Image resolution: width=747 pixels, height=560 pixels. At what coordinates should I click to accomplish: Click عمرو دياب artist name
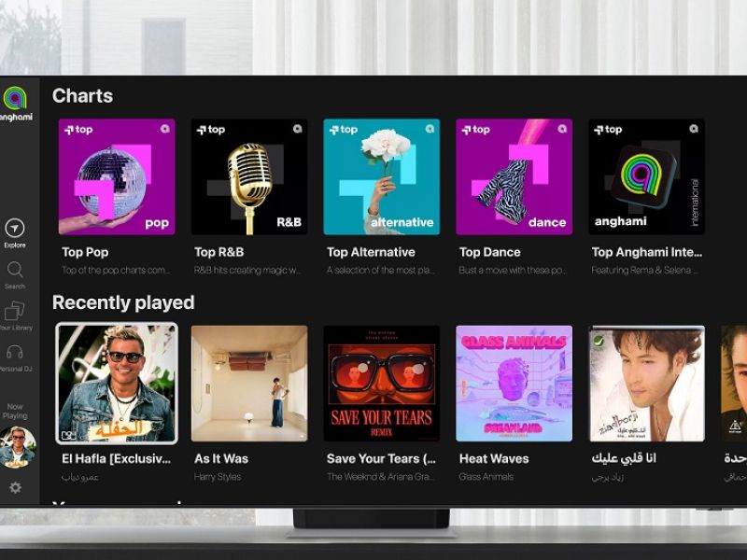point(80,477)
